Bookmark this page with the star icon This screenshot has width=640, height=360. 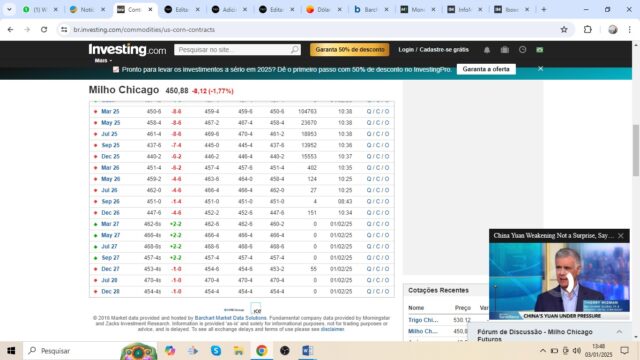pyautogui.click(x=564, y=29)
